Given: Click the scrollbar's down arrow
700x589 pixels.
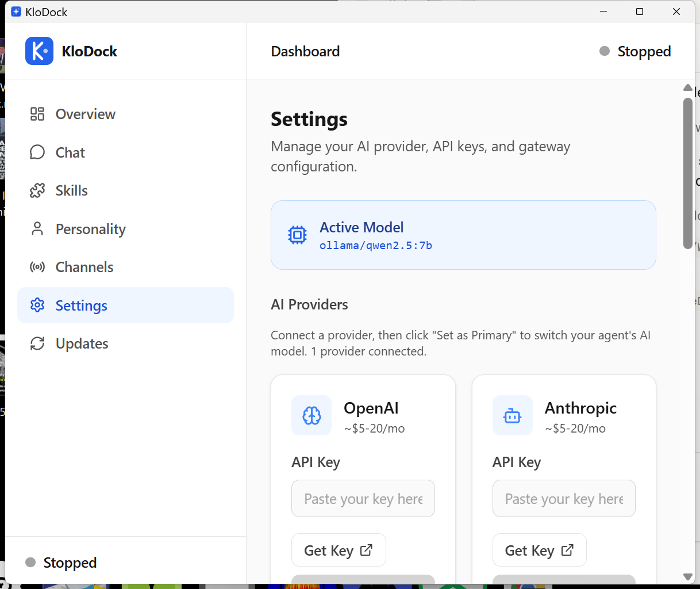Looking at the screenshot, I should point(687,576).
